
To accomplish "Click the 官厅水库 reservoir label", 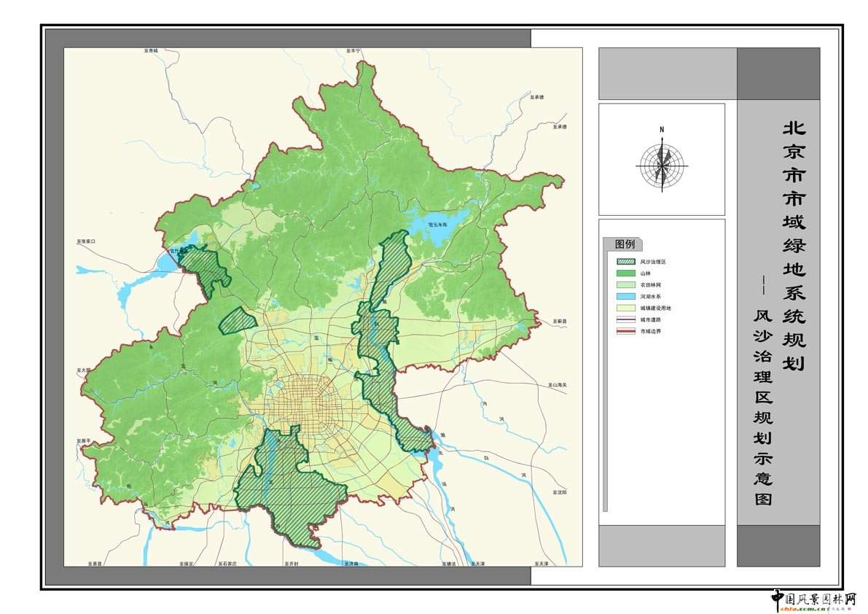I will click(177, 252).
